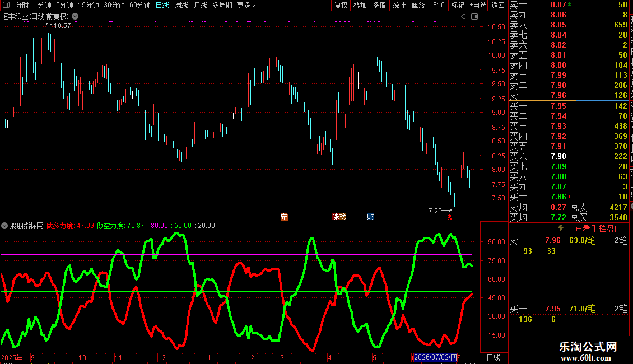This screenshot has width=633, height=364.
Task: Click the 71.0/笔 buy queue detail
Action: [x=583, y=309]
